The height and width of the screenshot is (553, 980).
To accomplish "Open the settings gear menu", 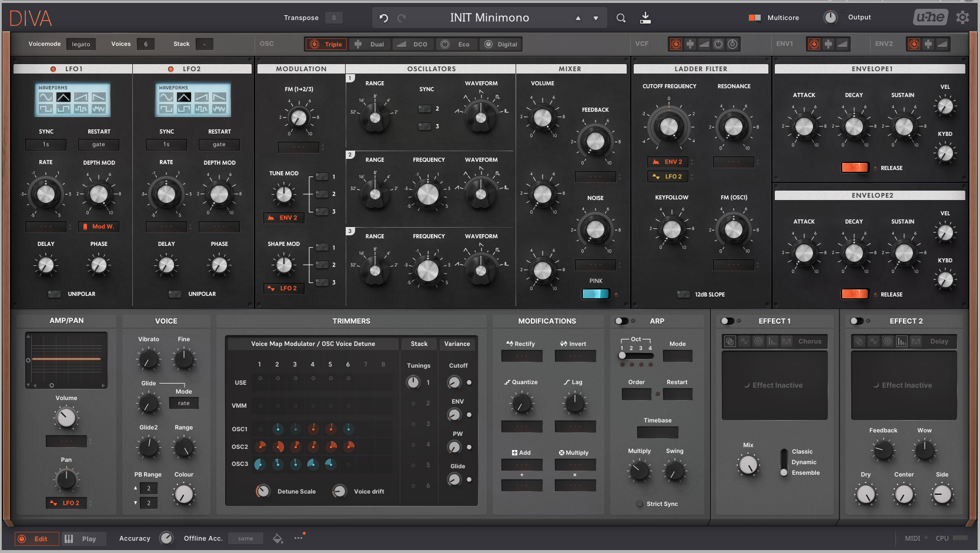I will point(962,18).
